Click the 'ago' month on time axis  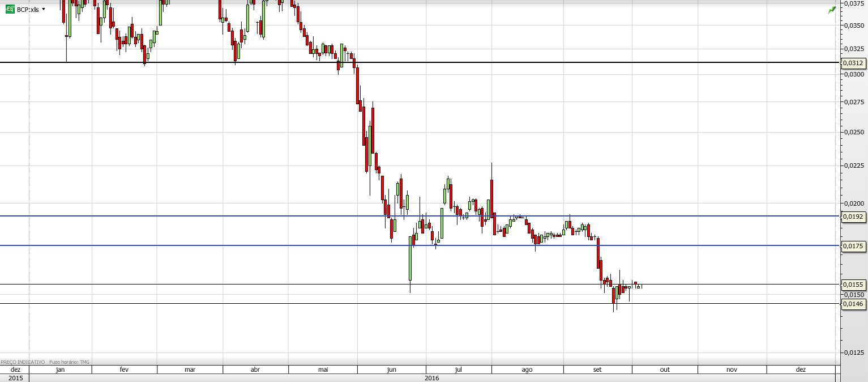[527, 370]
